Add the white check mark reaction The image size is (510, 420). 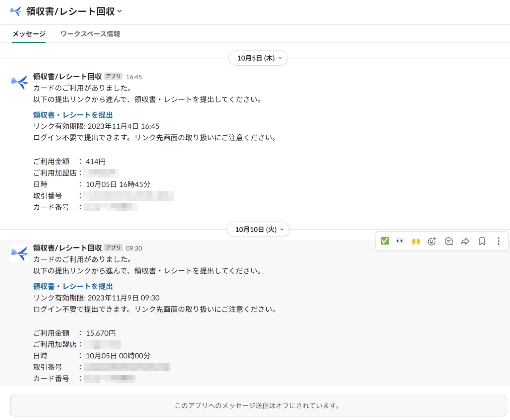(x=384, y=241)
